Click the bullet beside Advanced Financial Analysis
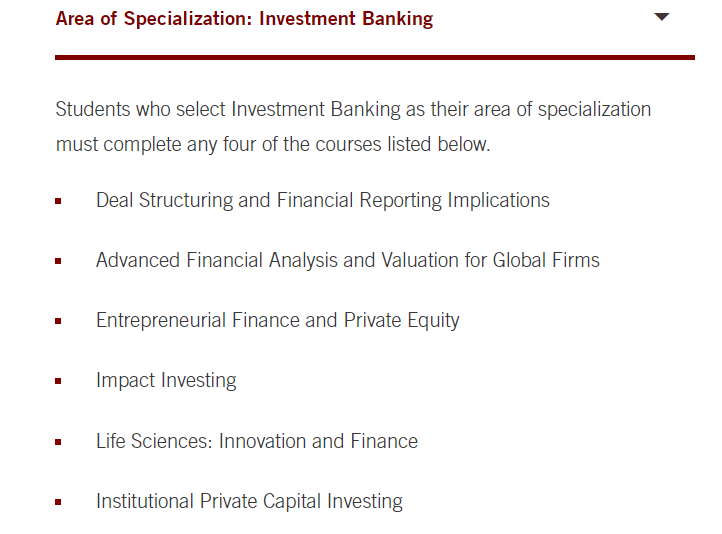The height and width of the screenshot is (534, 722). click(x=58, y=261)
